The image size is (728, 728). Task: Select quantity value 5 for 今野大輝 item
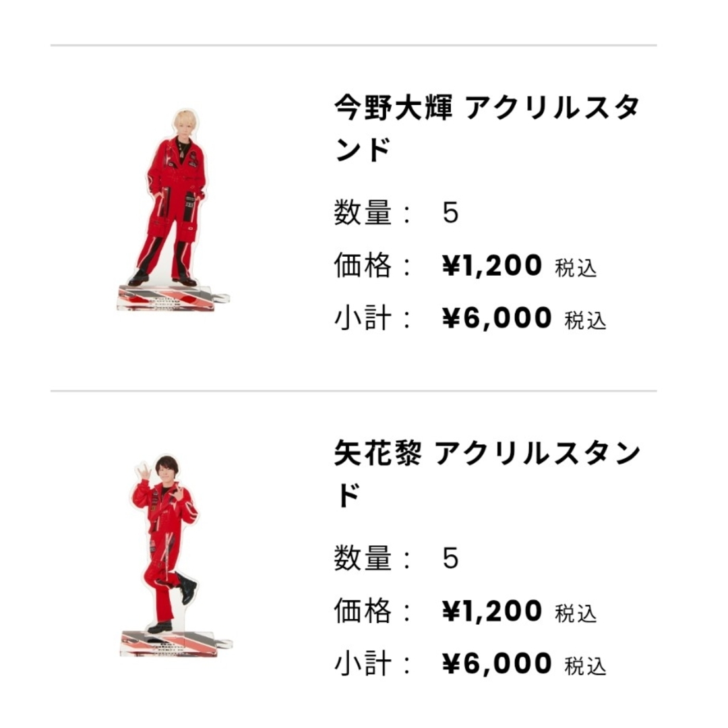[x=450, y=213]
